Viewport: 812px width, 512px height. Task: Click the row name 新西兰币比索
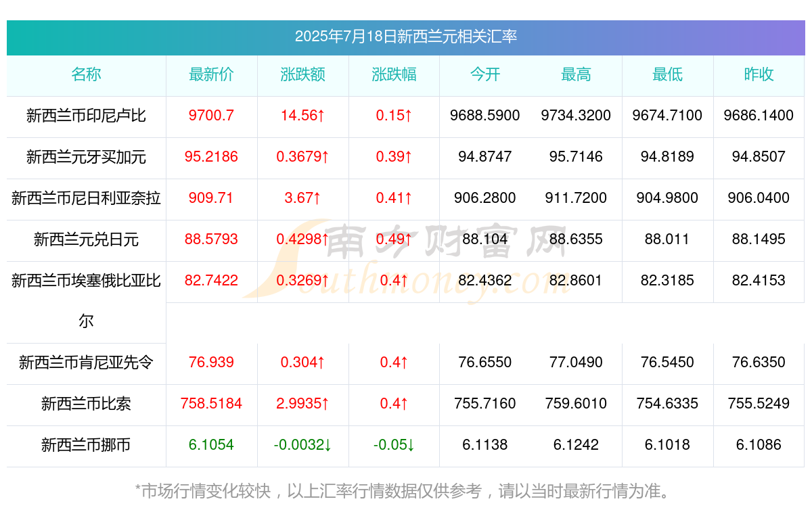[x=86, y=404]
